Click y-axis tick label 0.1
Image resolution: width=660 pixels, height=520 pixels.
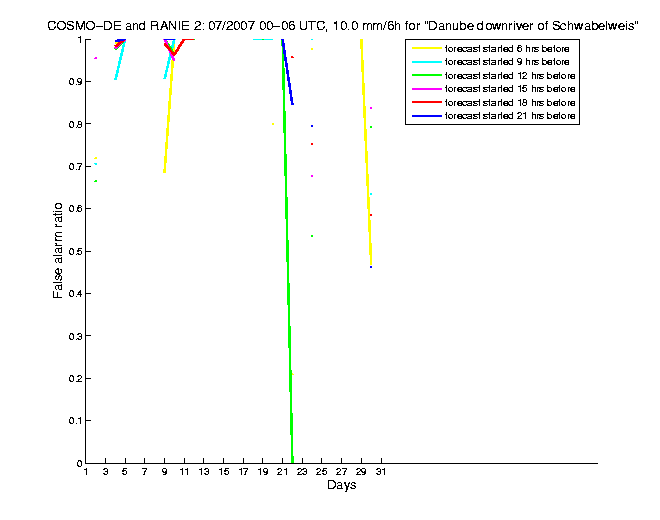(75, 421)
